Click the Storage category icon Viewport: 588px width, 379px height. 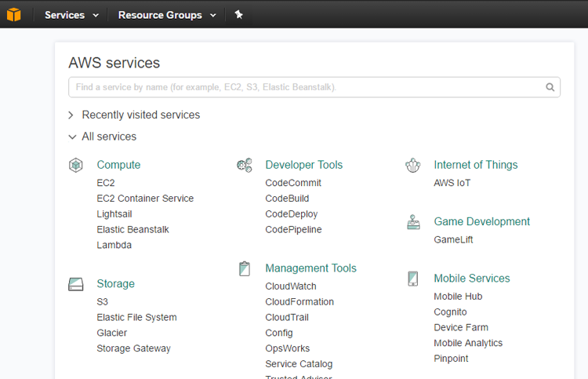[75, 284]
